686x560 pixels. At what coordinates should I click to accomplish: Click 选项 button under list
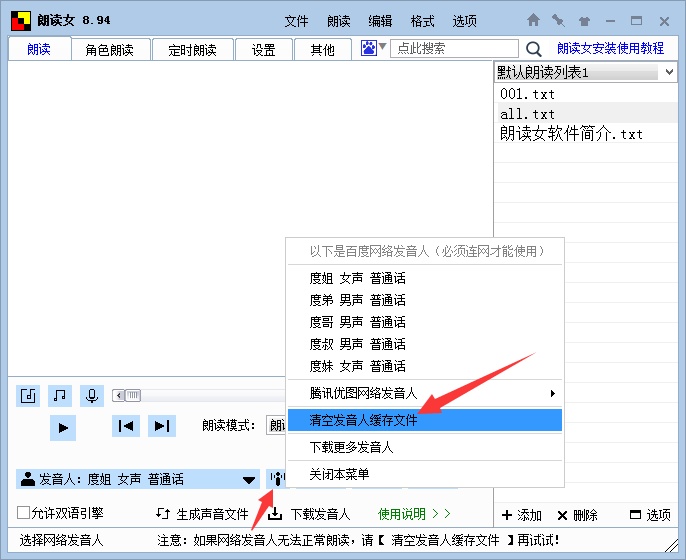coord(650,515)
